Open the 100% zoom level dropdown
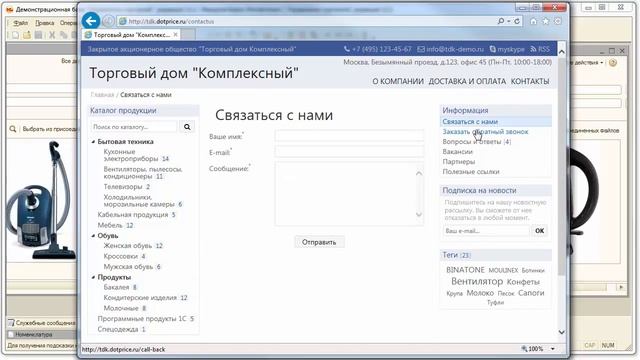Screen dimensions: 640x360 click(553, 349)
